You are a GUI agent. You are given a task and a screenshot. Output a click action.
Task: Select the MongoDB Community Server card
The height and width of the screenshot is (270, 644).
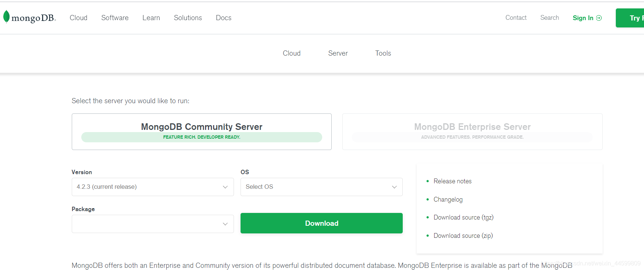202,132
